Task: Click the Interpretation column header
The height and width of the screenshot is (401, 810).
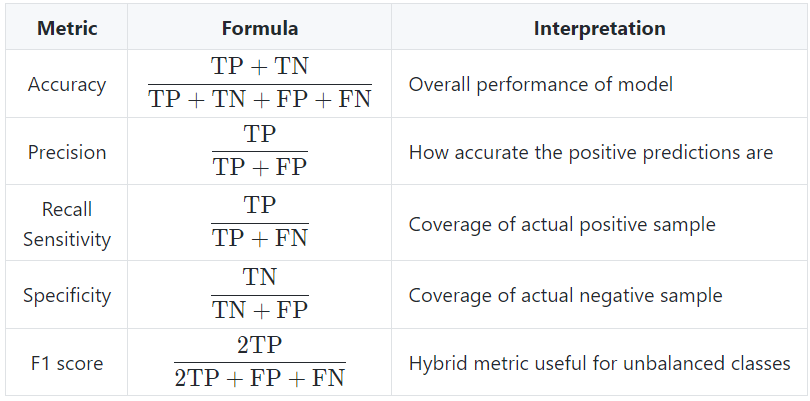Action: pyautogui.click(x=599, y=28)
